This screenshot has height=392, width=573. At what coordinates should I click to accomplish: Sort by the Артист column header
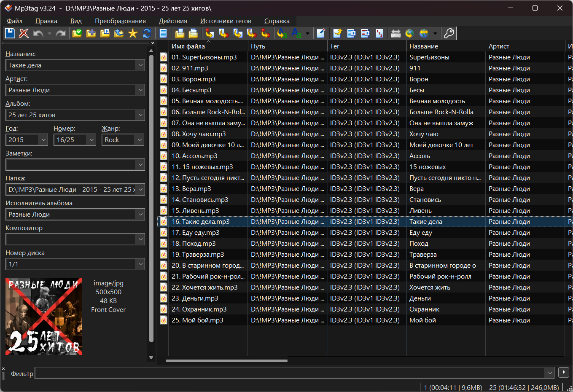coord(525,46)
